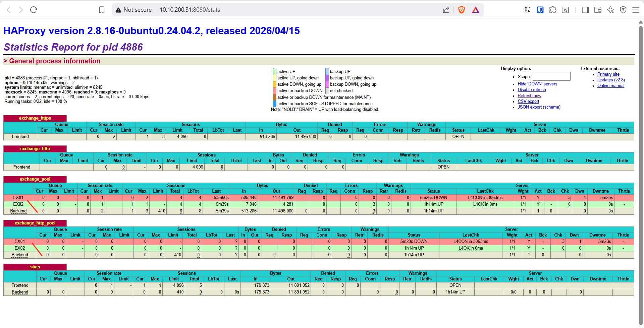
Task: Click the exchange_pool proxy title
Action: 35,179
